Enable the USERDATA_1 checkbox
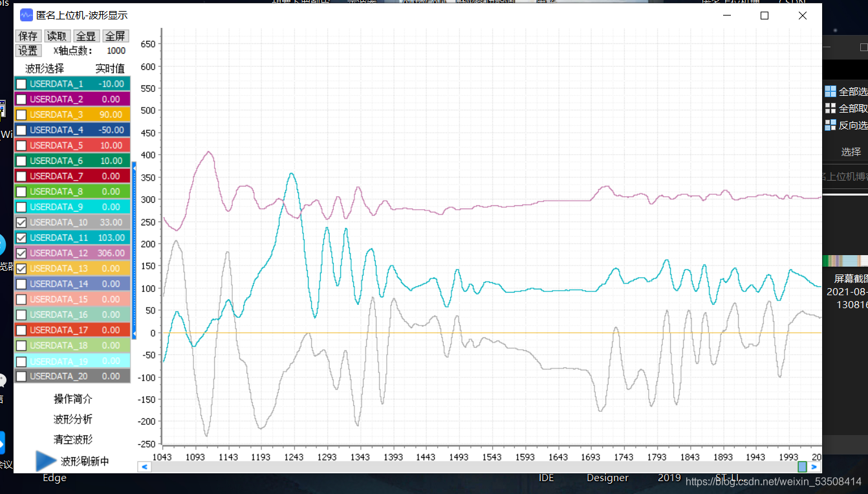The height and width of the screenshot is (494, 868). click(x=21, y=84)
